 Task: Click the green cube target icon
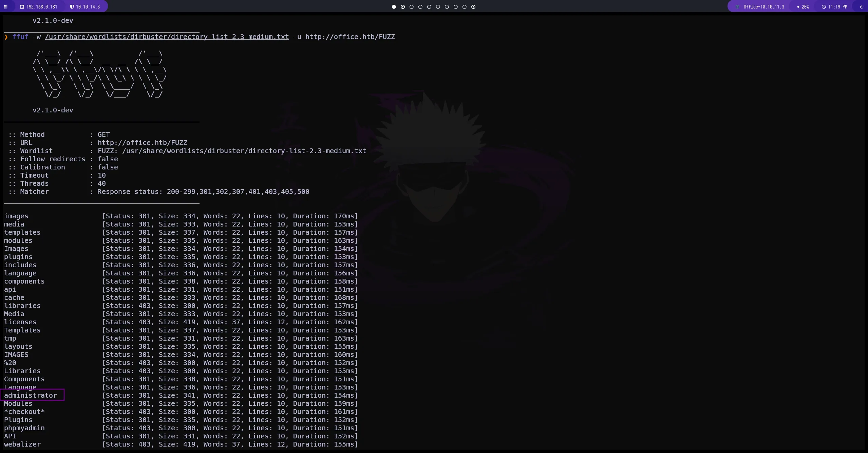(737, 7)
